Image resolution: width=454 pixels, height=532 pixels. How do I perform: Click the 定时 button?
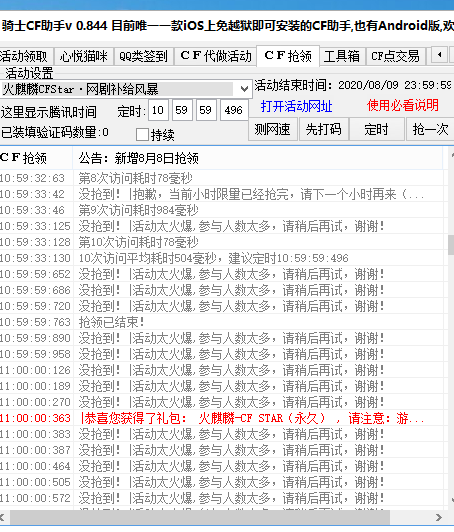pos(376,129)
